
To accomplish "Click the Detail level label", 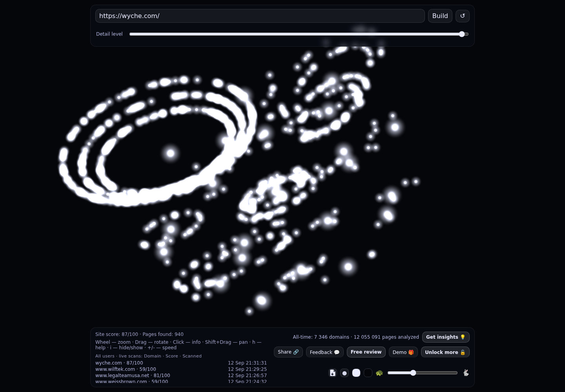I will click(109, 34).
